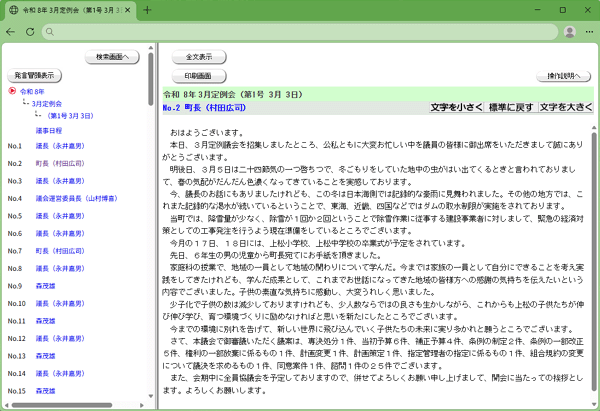Click the left panel scroll-down arrow
This screenshot has width=600, height=411.
[151, 396]
